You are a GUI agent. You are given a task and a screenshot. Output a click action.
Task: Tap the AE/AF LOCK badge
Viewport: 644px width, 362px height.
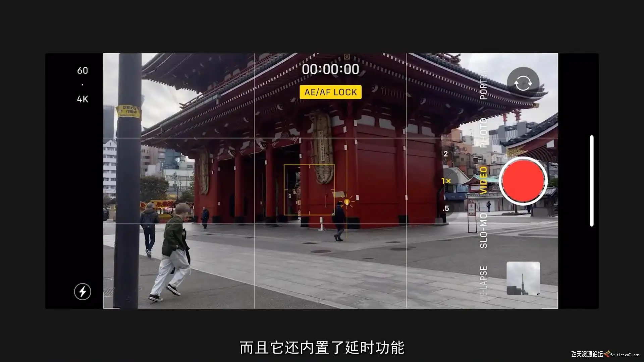coord(330,92)
